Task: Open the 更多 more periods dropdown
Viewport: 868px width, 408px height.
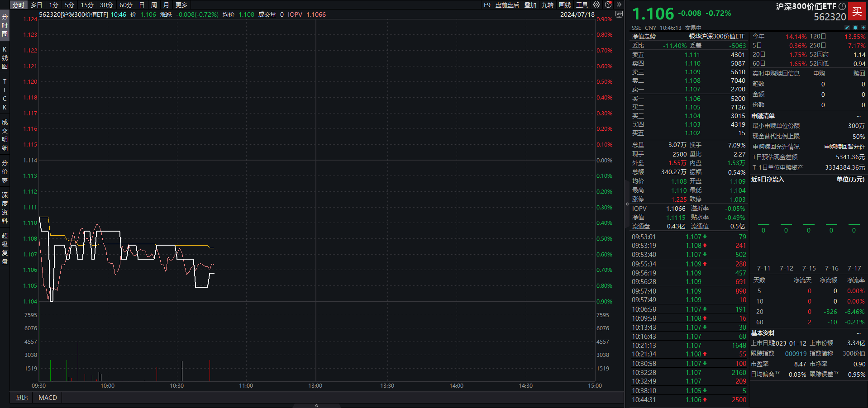Action: 181,5
